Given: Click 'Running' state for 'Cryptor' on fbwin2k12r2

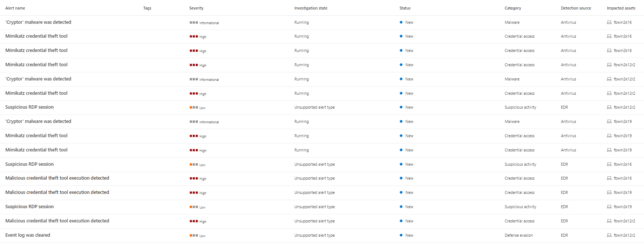Looking at the screenshot, I should click(x=302, y=79).
